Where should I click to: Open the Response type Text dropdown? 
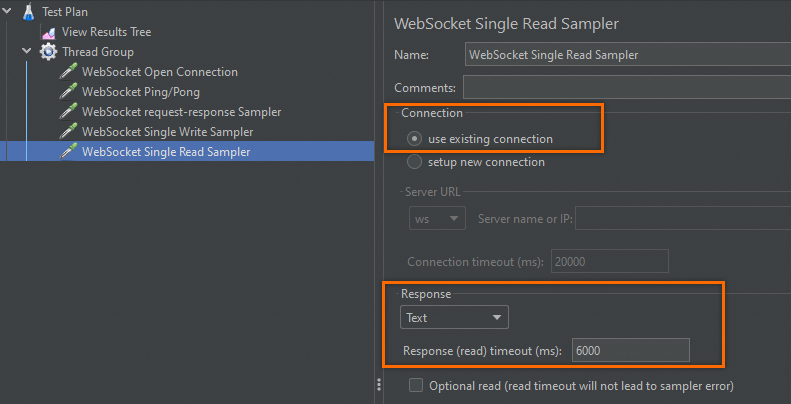click(x=454, y=318)
